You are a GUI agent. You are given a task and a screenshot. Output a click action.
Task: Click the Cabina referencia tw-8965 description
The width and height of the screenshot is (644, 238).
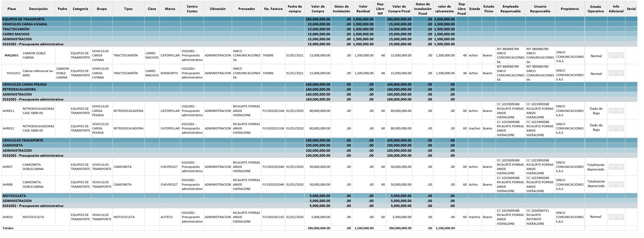click(x=38, y=73)
